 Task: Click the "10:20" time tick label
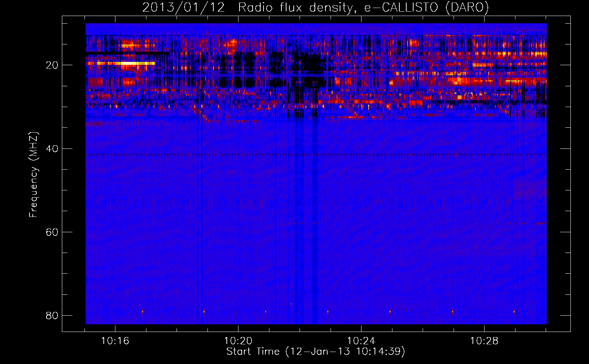tap(238, 341)
